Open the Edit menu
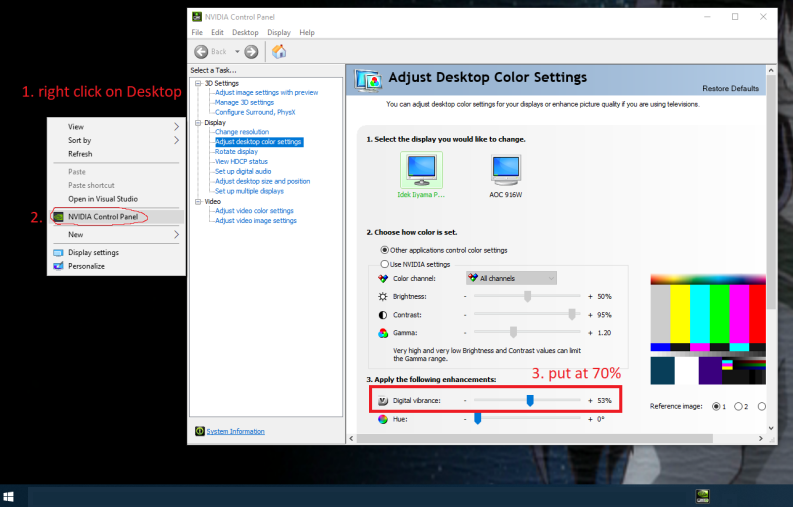This screenshot has height=507, width=793. point(217,32)
